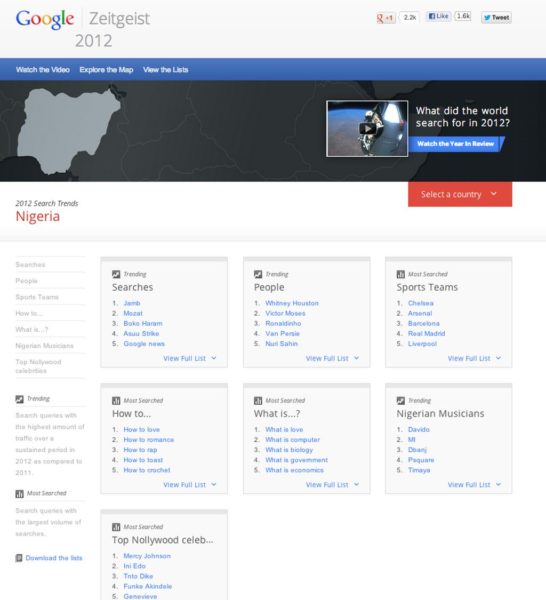Viewport: 546px width, 600px height.
Task: Click Trending icon on the Searches card
Action: click(x=116, y=274)
